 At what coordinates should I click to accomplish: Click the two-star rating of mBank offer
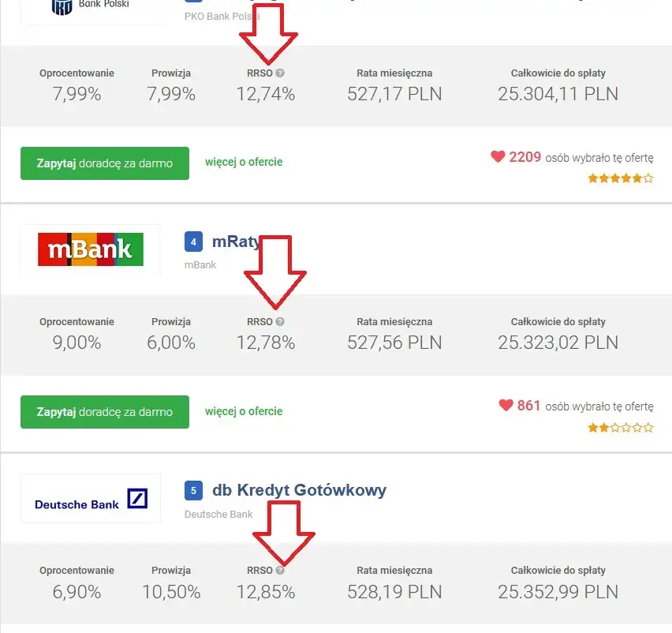[x=621, y=428]
